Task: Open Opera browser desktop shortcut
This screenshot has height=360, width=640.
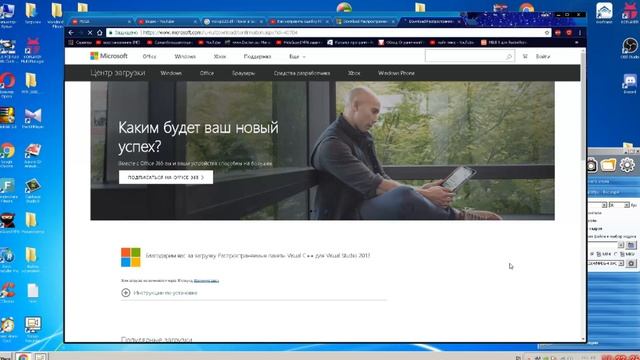Action: [x=7, y=82]
